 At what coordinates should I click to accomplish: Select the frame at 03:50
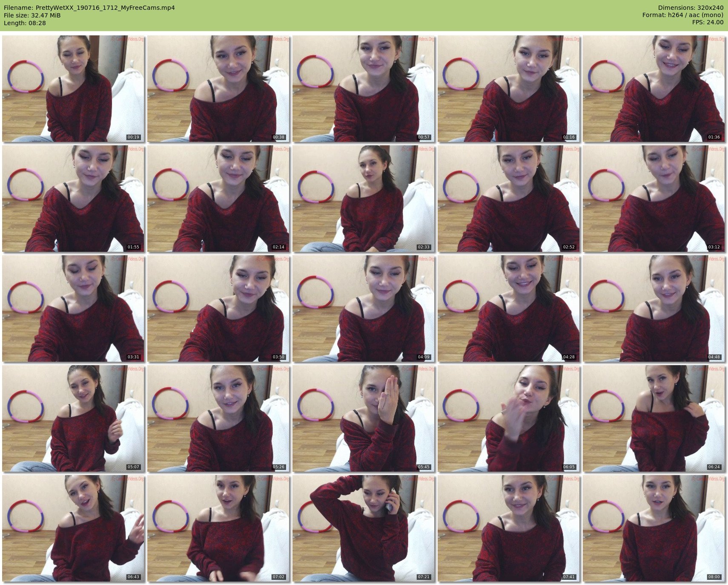218,308
